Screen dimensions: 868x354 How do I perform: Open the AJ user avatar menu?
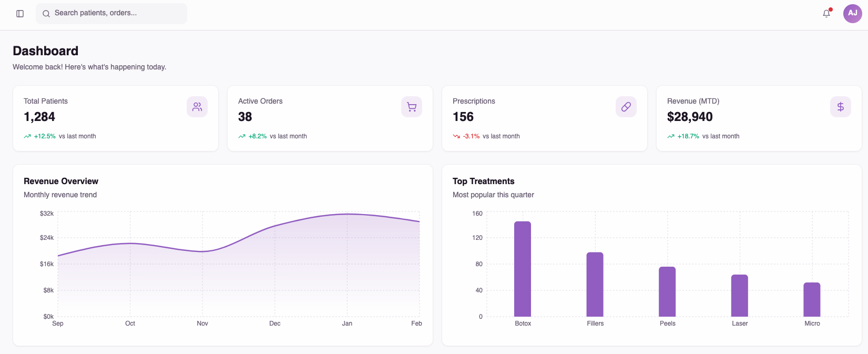coord(853,14)
